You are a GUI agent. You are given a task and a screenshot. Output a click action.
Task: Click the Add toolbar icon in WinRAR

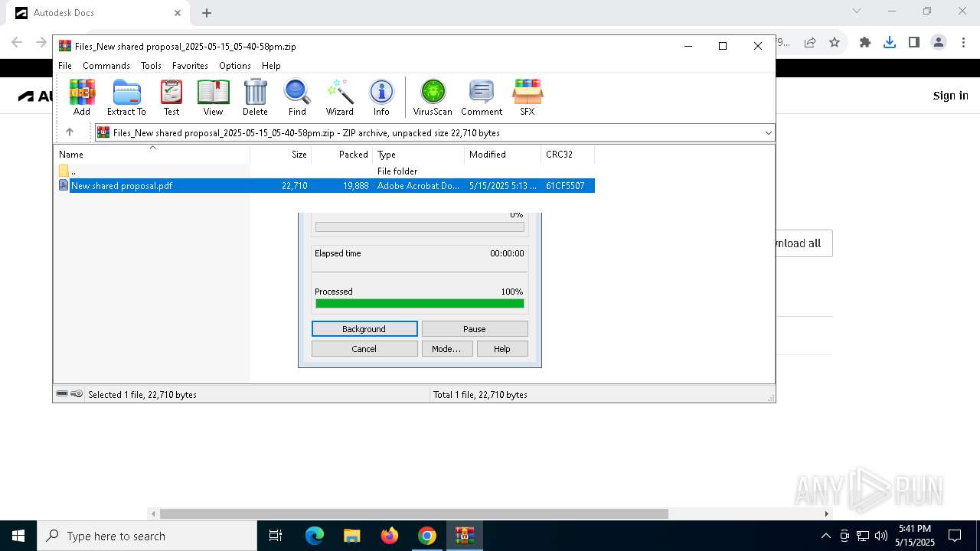(x=82, y=97)
